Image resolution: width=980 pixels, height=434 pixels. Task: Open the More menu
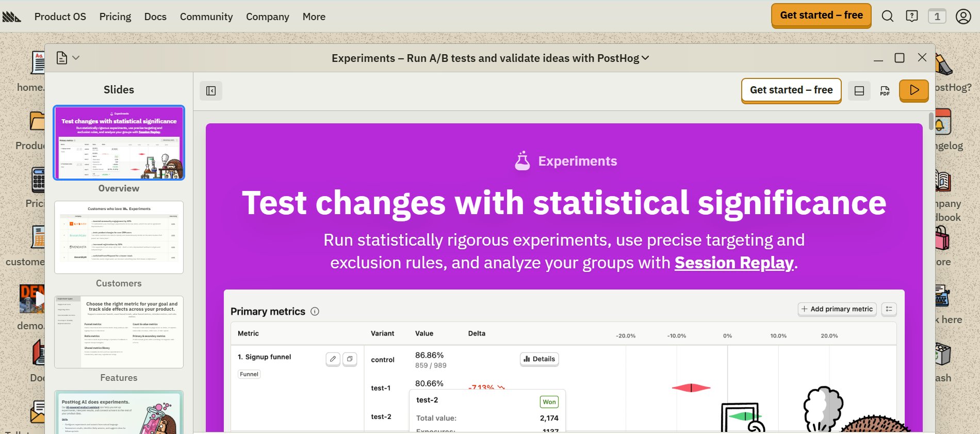point(314,17)
